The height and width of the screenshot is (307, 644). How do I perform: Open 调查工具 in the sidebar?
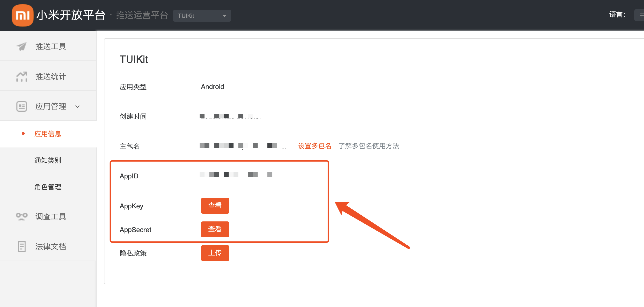point(48,216)
